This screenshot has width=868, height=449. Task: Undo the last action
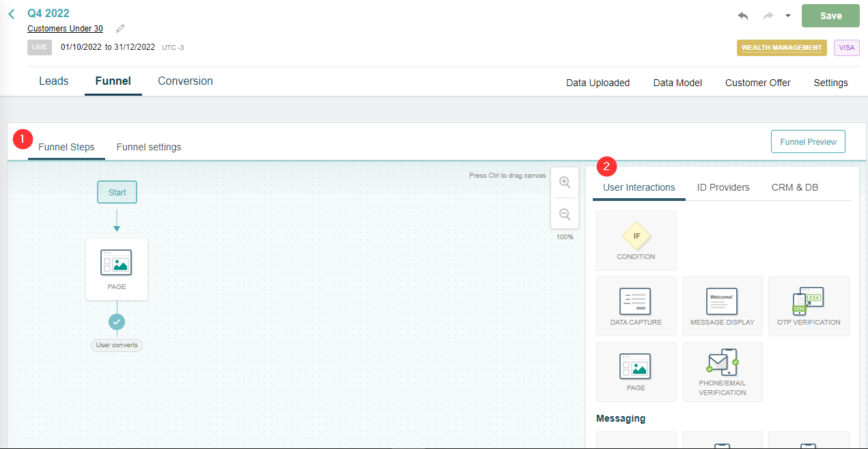coord(743,16)
